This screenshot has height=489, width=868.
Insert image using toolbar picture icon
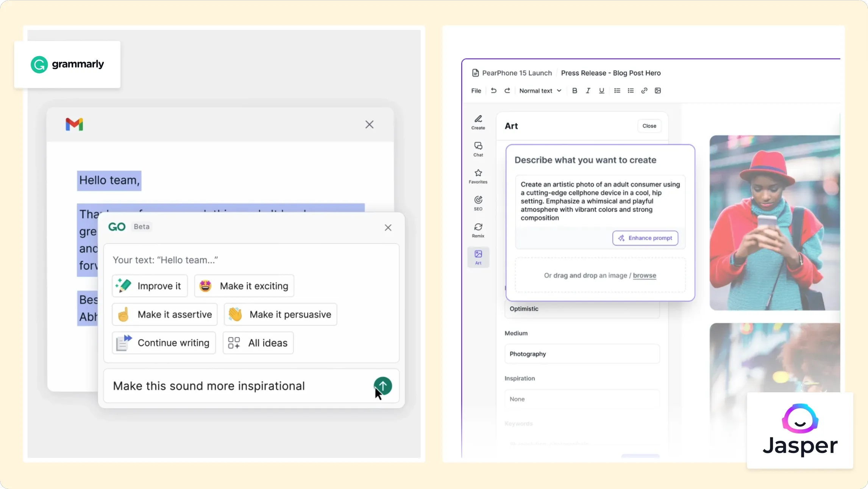(x=658, y=91)
